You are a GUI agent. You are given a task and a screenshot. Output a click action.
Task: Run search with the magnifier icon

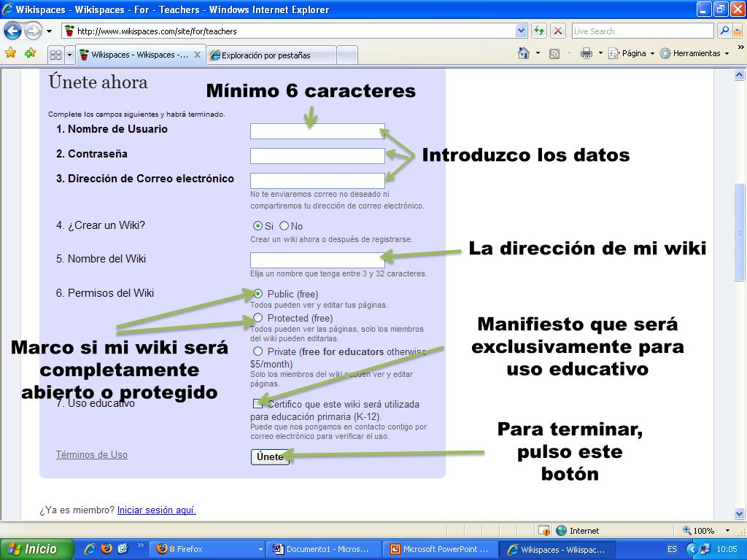(x=724, y=31)
